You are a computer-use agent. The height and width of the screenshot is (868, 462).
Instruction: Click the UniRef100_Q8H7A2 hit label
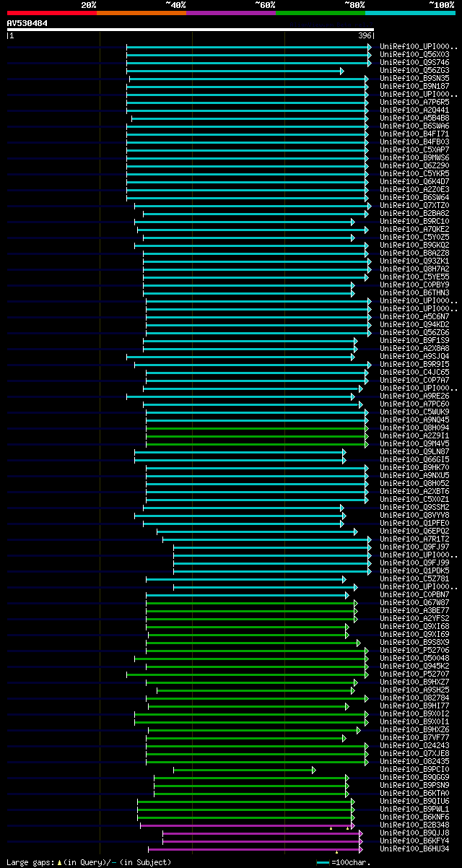point(414,269)
